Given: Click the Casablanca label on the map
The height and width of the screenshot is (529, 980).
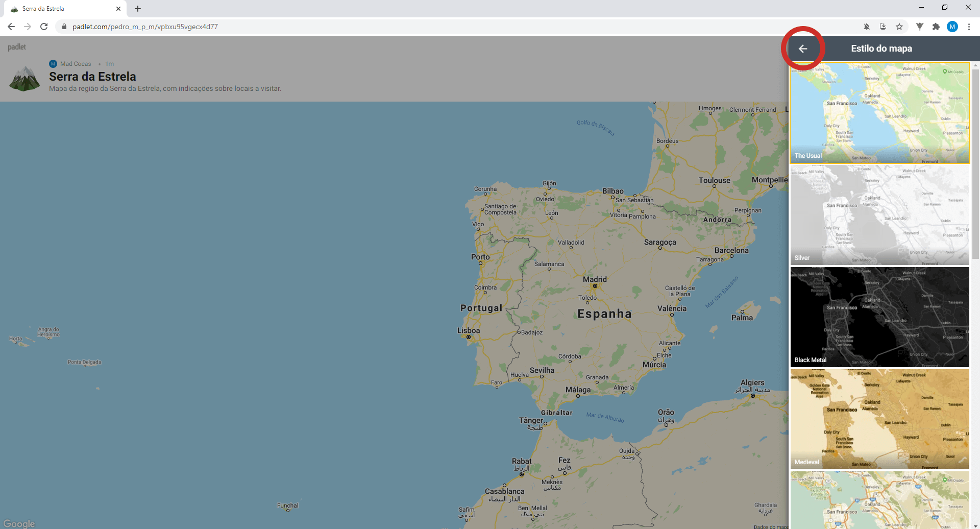Looking at the screenshot, I should pyautogui.click(x=504, y=491).
